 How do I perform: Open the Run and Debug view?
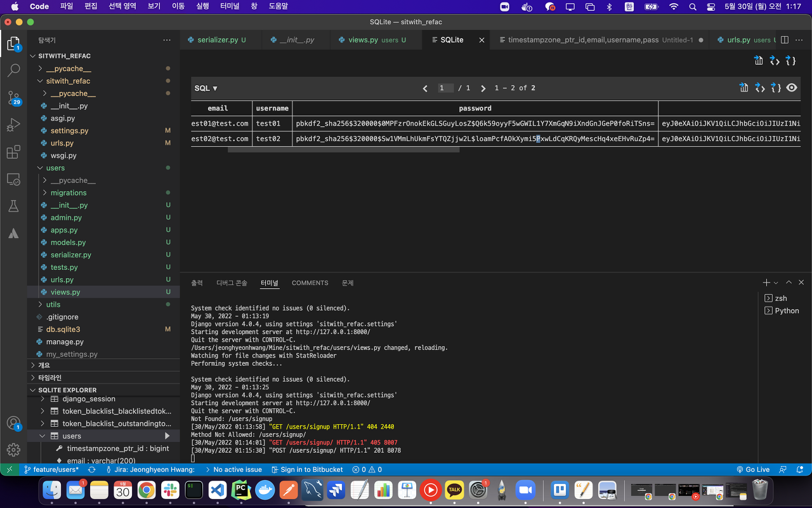(x=13, y=124)
